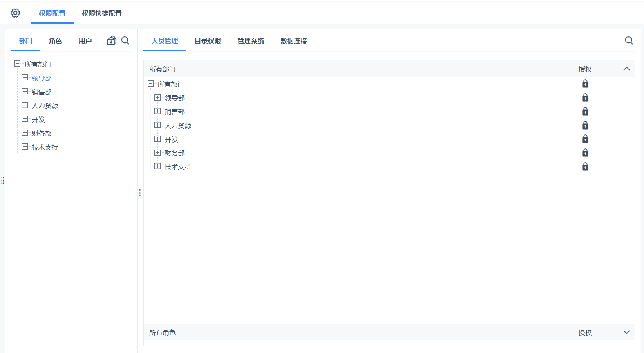Collapse 所有部门 node in right panel tree
The width and height of the screenshot is (644, 353).
coord(150,84)
